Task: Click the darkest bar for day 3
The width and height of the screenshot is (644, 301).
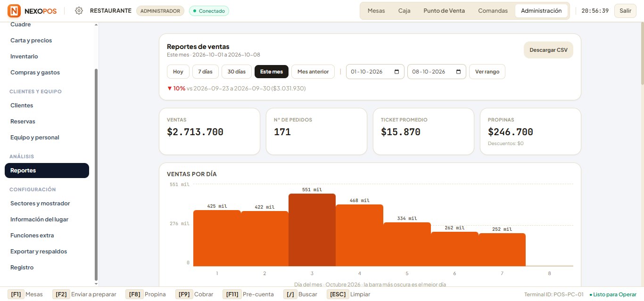Action: [312, 230]
